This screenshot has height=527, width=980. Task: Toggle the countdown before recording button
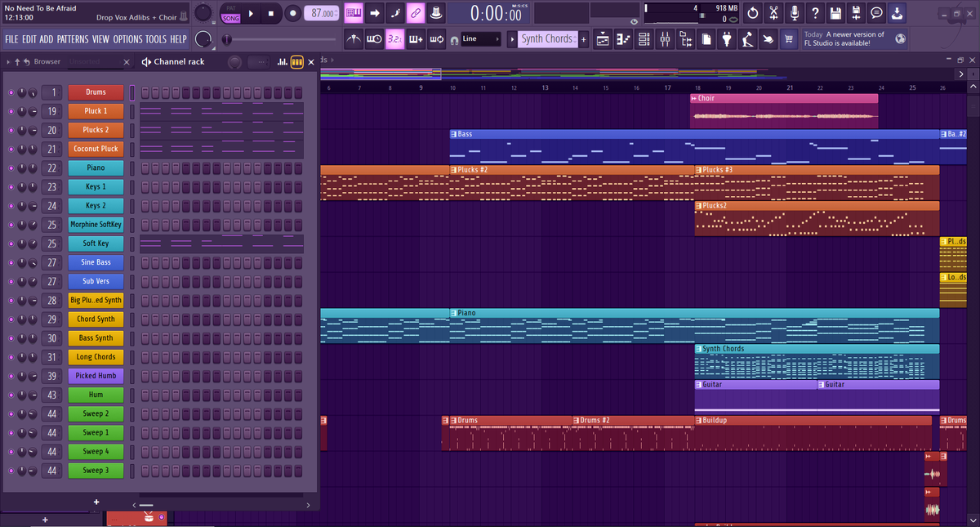click(394, 38)
